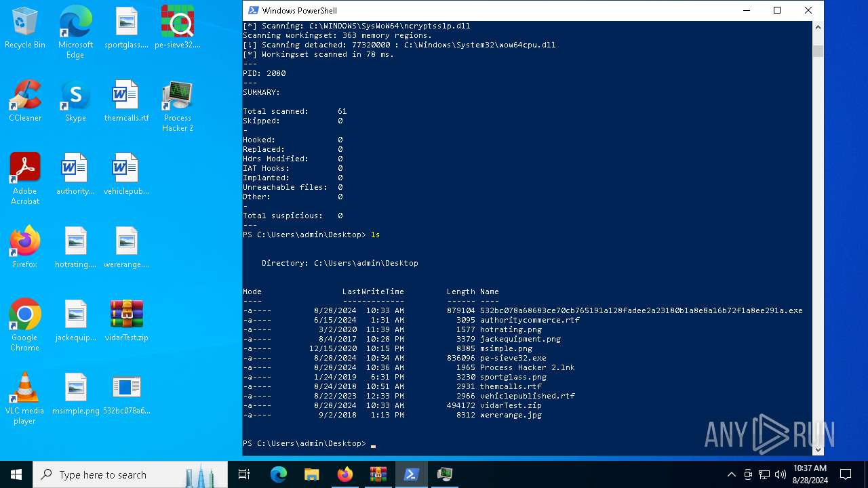The image size is (868, 488).
Task: Open VLC media player desktop shortcut
Action: [25, 399]
